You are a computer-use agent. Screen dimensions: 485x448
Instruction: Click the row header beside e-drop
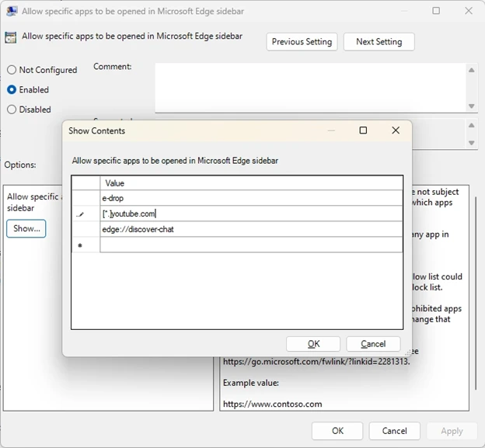[85, 198]
